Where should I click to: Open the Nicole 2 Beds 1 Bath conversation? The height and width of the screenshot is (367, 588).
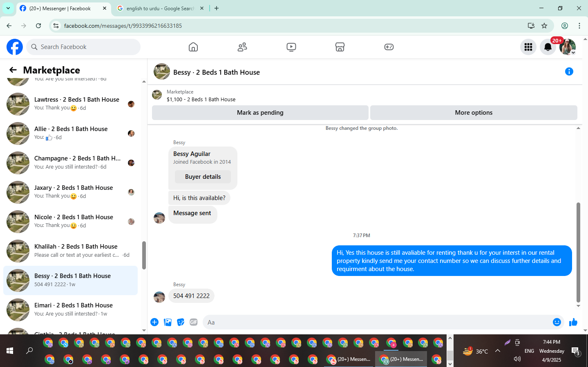coord(70,221)
